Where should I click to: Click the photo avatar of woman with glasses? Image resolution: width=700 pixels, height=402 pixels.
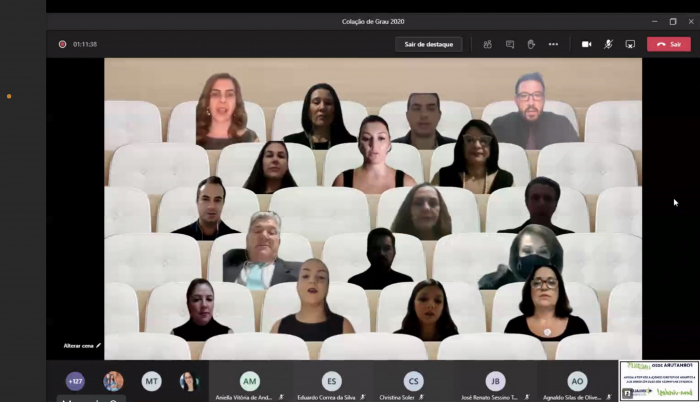[189, 381]
